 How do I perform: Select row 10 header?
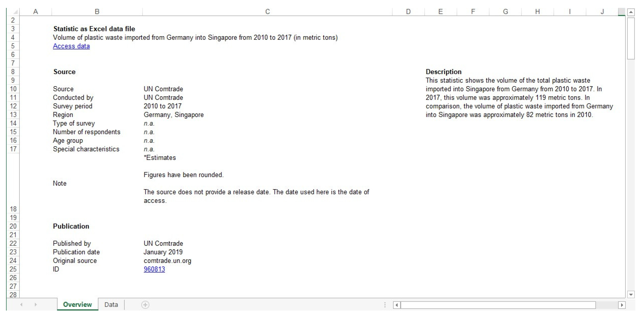[13, 89]
